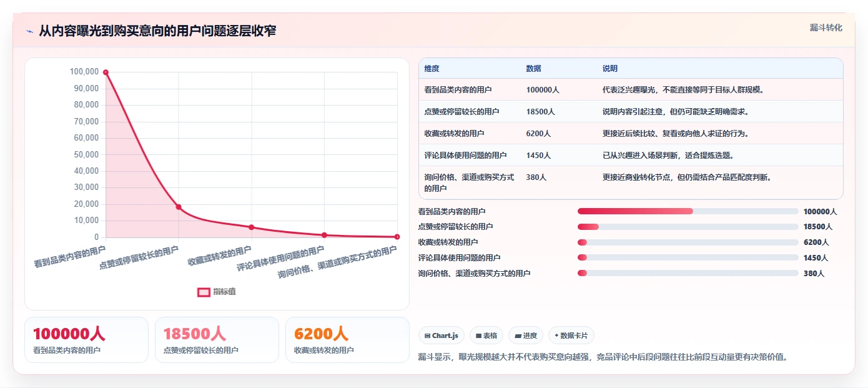Click progress bar for 评论具体使用问题的用户
This screenshot has height=388, width=868.
tap(688, 257)
